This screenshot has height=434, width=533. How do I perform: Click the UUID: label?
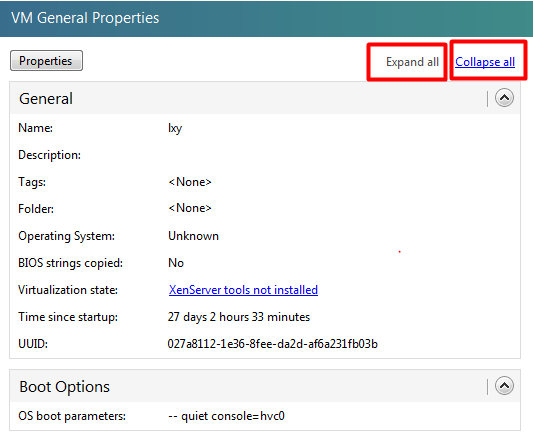coord(33,344)
